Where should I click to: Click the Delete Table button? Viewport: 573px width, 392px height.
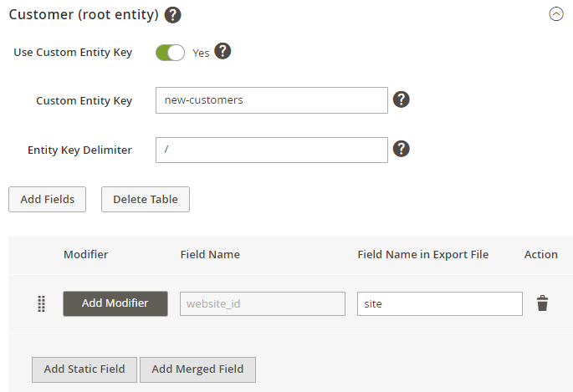(146, 199)
